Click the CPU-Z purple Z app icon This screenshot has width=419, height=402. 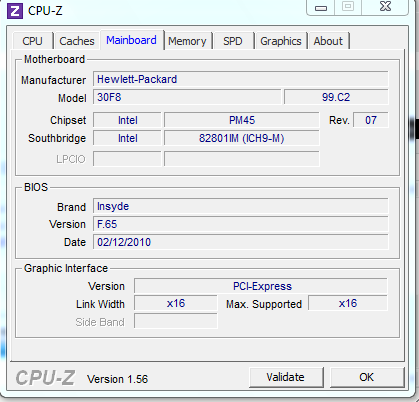[x=15, y=11]
